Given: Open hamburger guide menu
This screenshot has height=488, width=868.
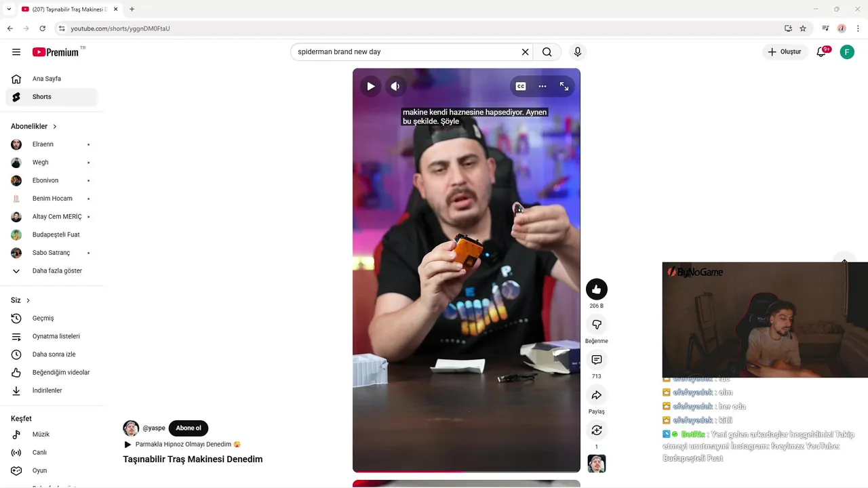Looking at the screenshot, I should point(16,52).
